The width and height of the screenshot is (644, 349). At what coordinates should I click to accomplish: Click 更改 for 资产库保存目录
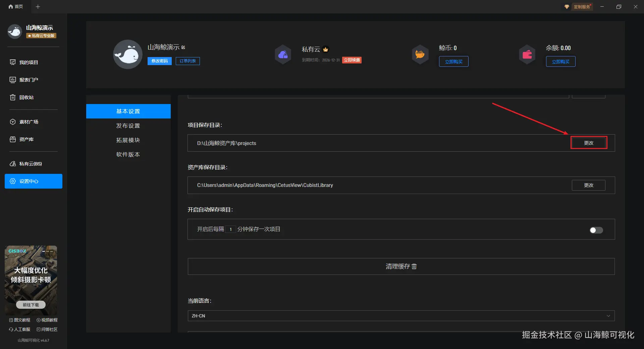[589, 185]
